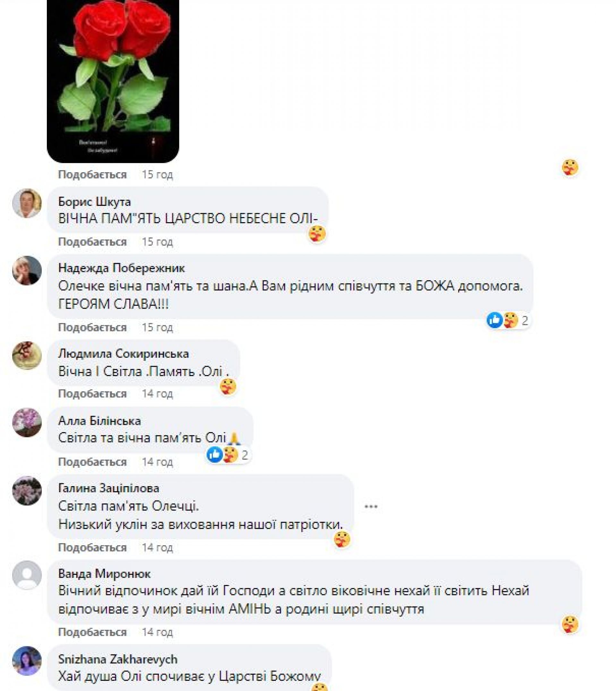View reactions on Надежда Побережник's comment

click(508, 320)
